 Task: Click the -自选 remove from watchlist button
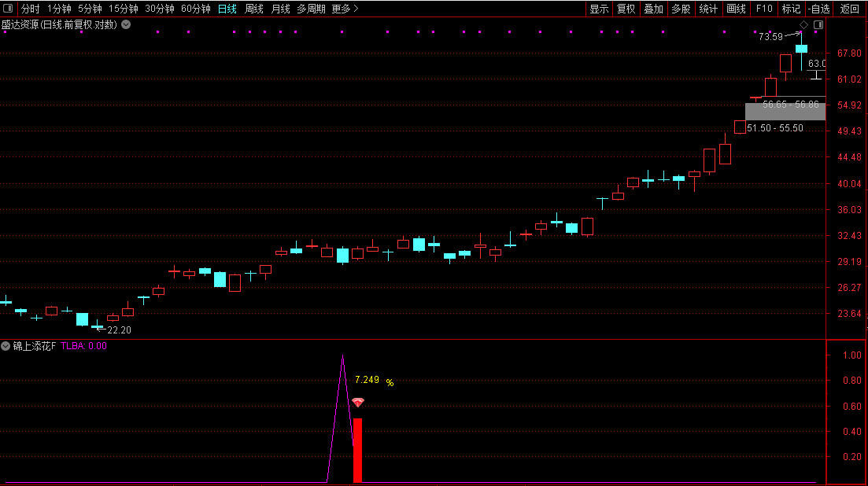tap(819, 9)
